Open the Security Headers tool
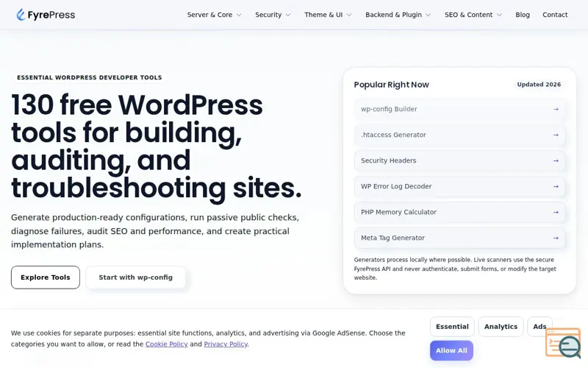The image size is (588, 368). [459, 160]
